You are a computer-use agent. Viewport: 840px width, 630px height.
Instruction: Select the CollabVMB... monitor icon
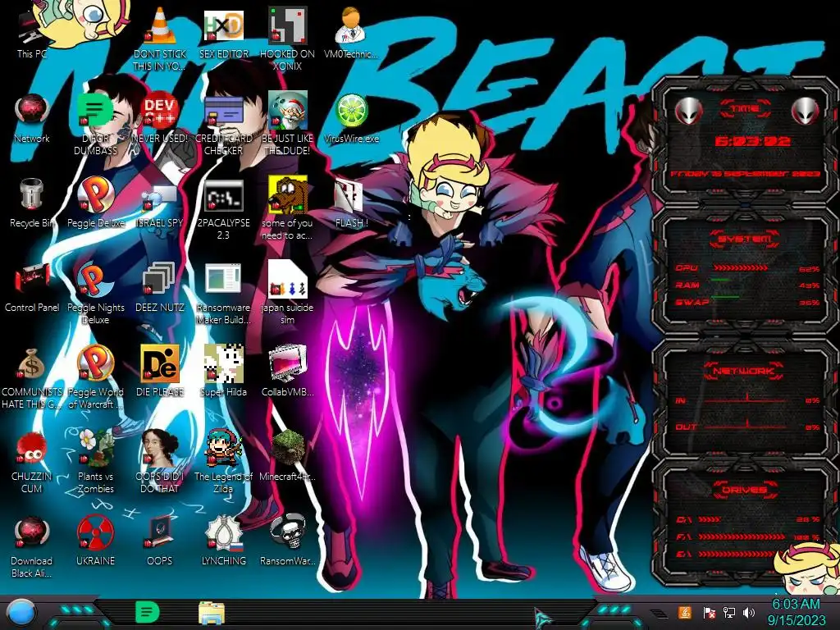point(288,371)
